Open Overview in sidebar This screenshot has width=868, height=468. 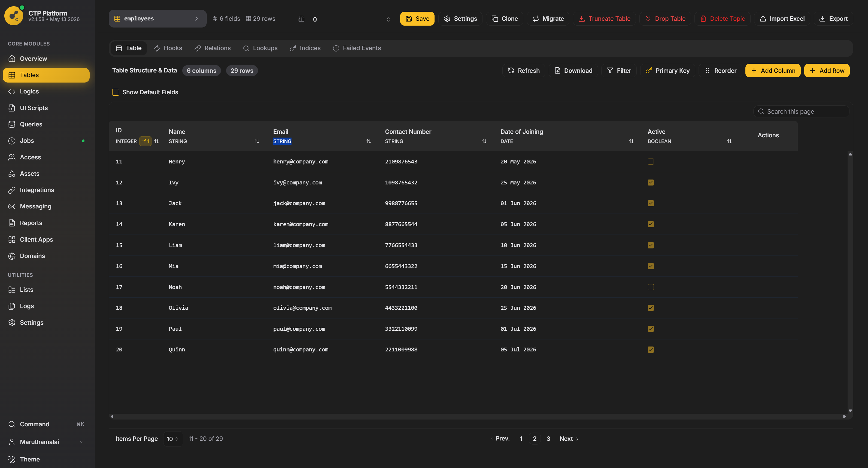coord(46,59)
